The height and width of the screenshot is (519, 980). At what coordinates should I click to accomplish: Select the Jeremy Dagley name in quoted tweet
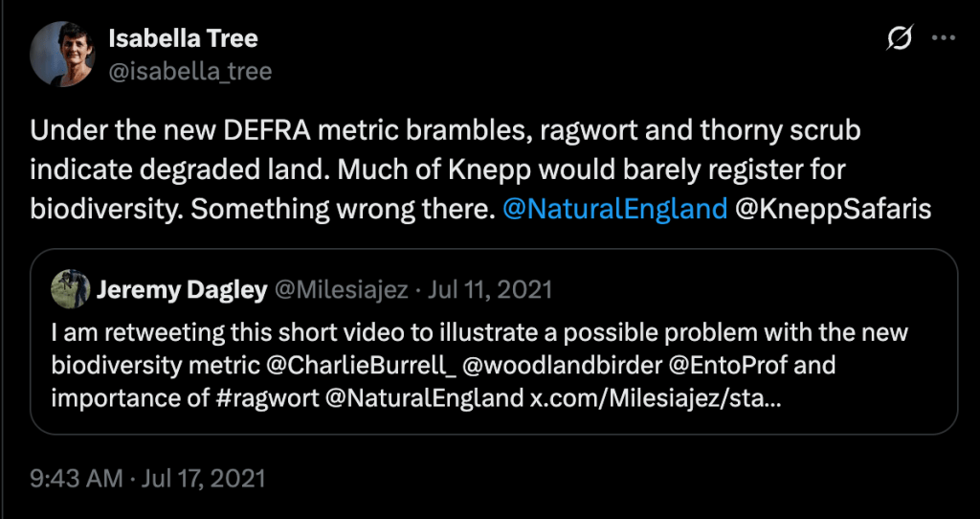tap(181, 289)
